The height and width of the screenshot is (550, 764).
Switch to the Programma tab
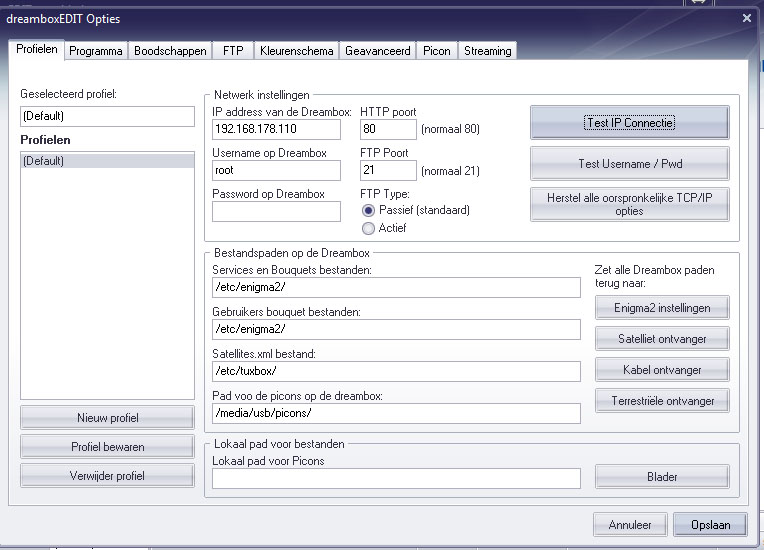coord(96,51)
